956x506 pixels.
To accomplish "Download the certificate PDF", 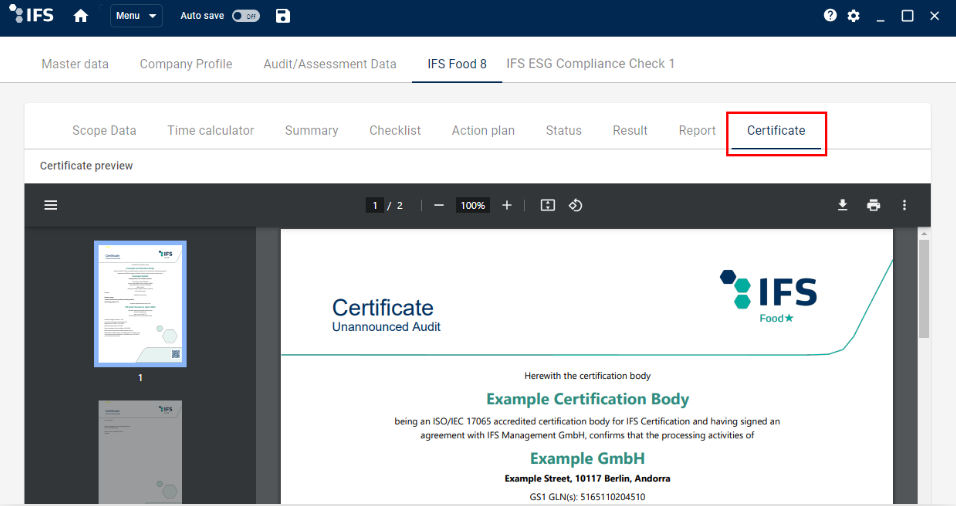I will click(x=843, y=205).
